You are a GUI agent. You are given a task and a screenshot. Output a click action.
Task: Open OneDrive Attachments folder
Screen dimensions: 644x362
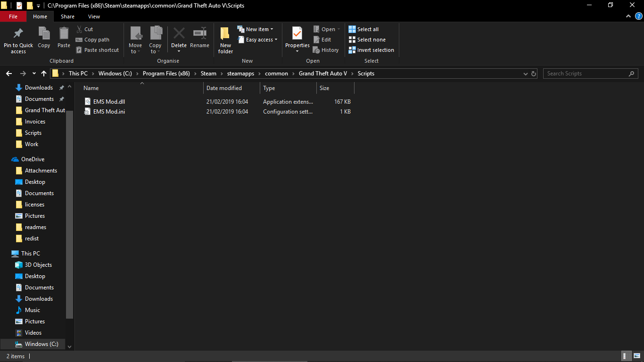pyautogui.click(x=41, y=171)
